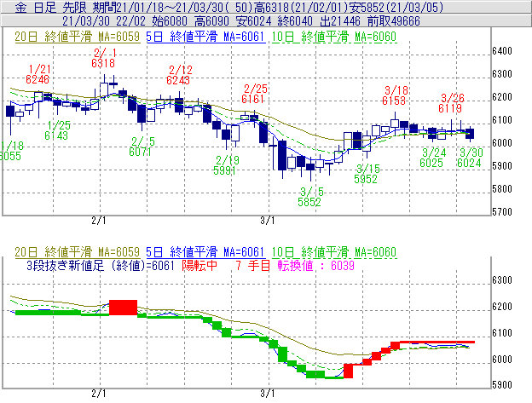Viewport: 532px width, 403px height.
Task: Click the 21/03/30 daily data line
Action: pyautogui.click(x=241, y=21)
